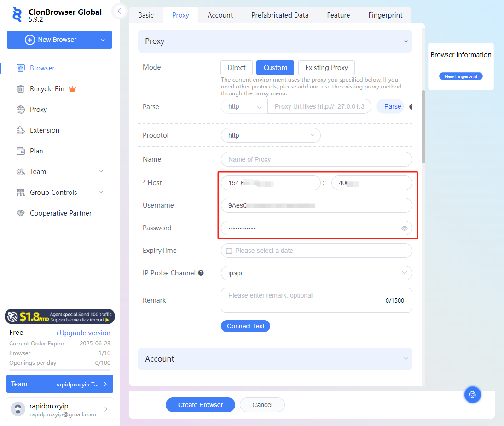Viewport: 504px width, 426px height.
Task: Select Existing Proxy mode
Action: click(326, 68)
